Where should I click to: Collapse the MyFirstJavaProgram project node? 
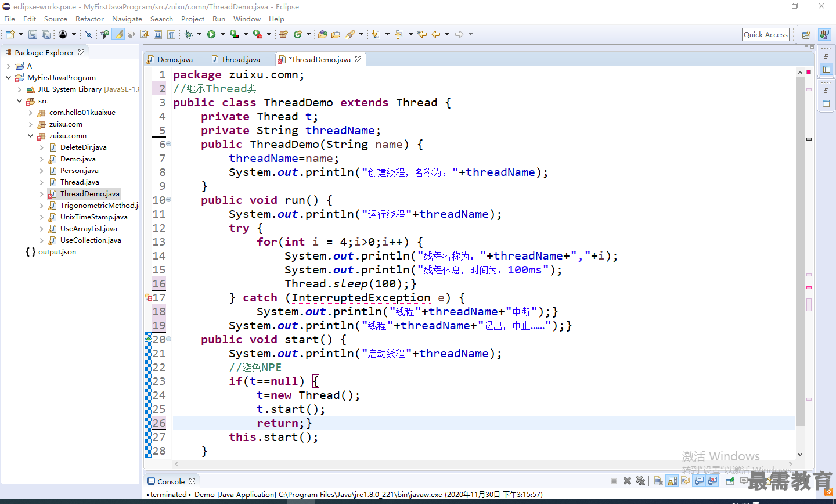pyautogui.click(x=8, y=77)
